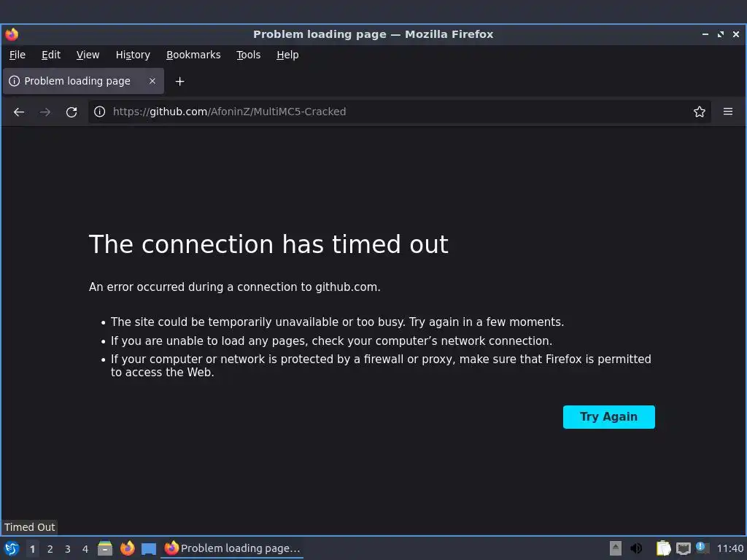Launch the file manager from panel
This screenshot has height=560, width=747.
(105, 548)
